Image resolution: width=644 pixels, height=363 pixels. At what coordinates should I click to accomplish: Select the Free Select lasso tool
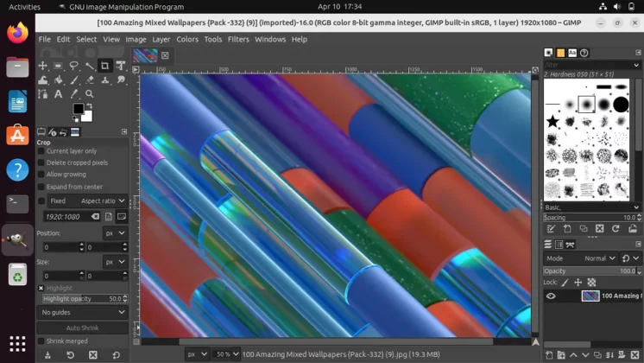click(x=73, y=66)
